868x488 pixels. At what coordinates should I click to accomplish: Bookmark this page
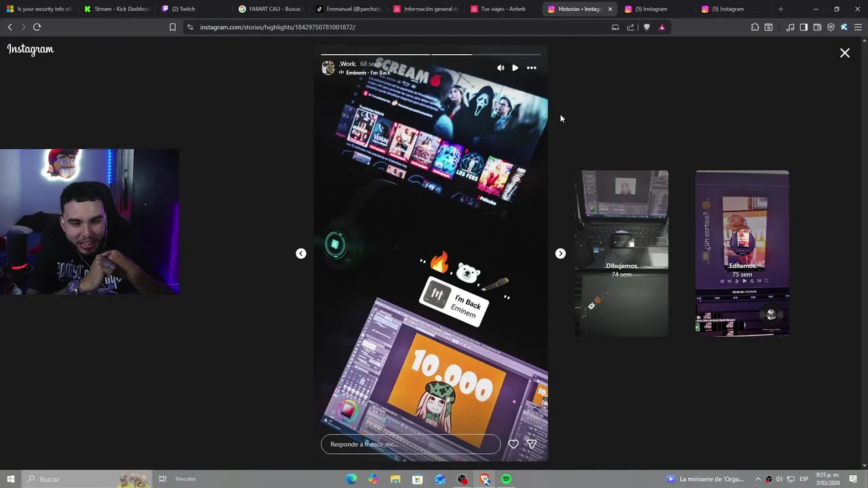coord(172,27)
